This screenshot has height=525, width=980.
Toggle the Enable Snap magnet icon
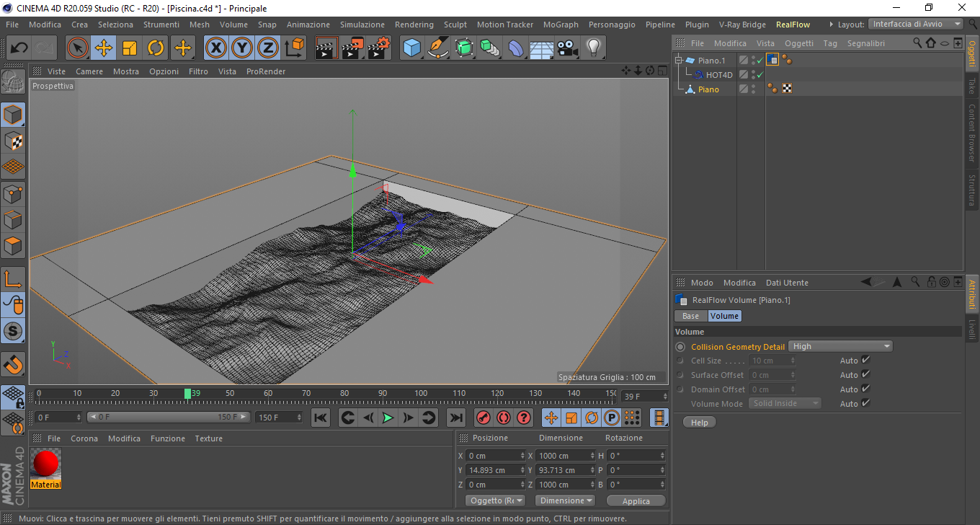[x=13, y=363]
